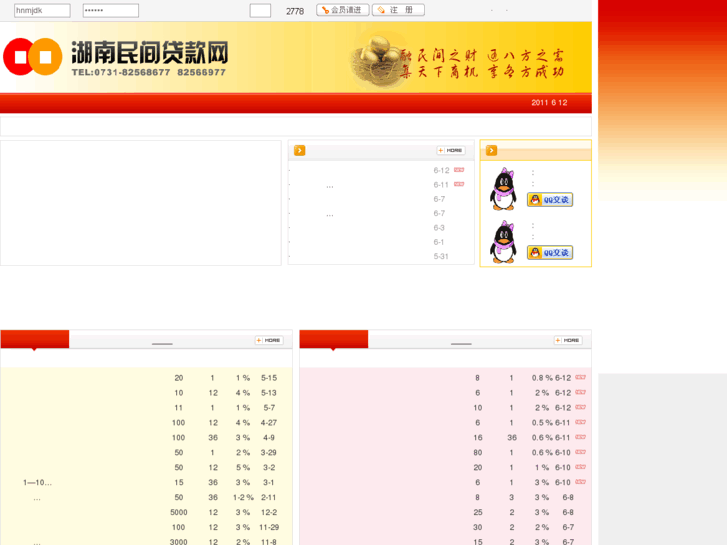
Task: Click the orange arrow icon in the QQ contact panel header
Action: click(x=491, y=150)
